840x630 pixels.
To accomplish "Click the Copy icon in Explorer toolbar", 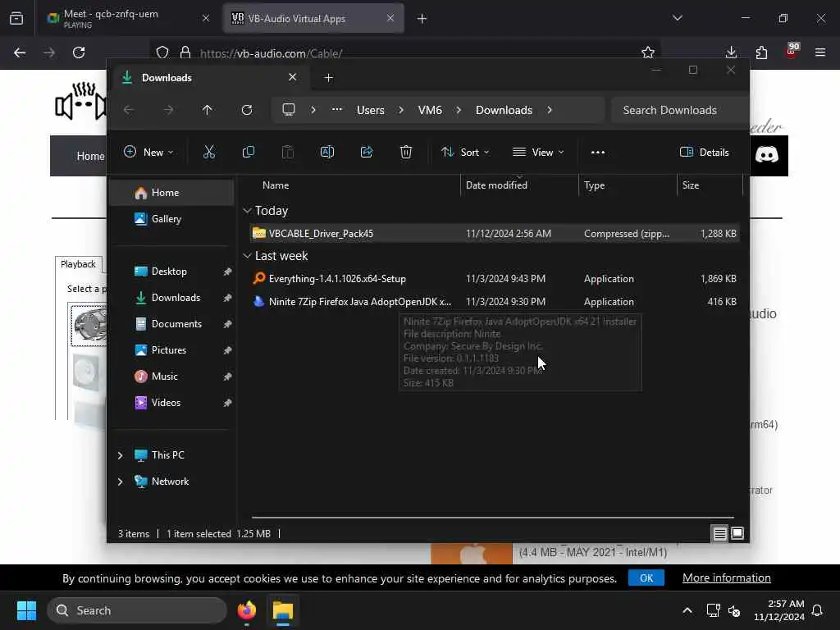I will 248,152.
